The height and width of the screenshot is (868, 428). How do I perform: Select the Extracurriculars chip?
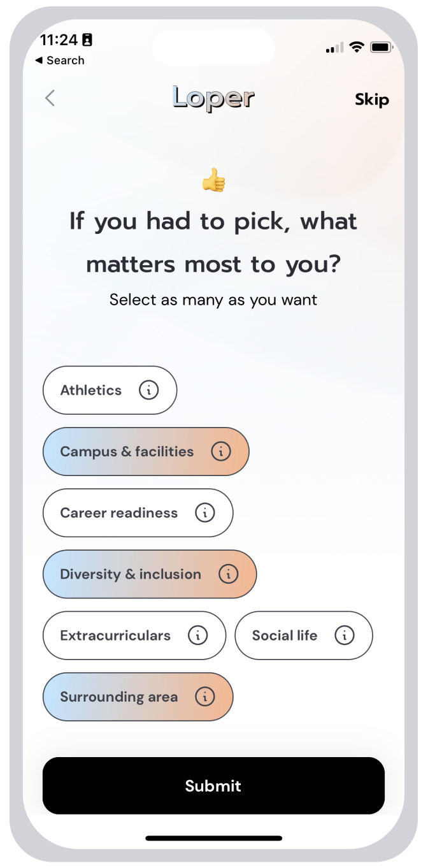point(115,635)
